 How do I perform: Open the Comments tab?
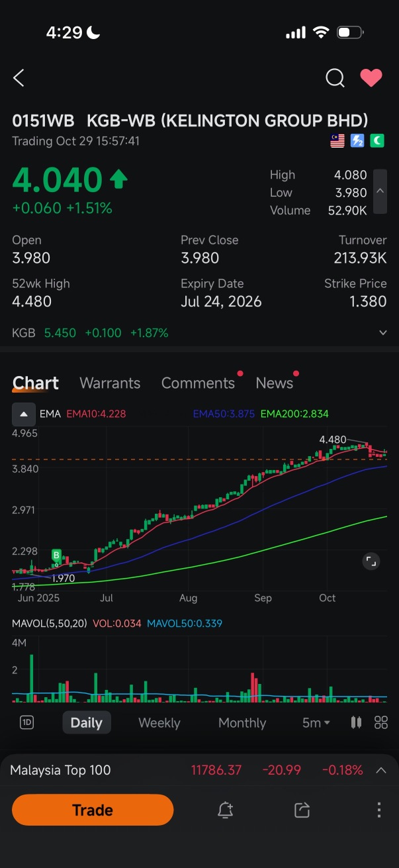[198, 383]
